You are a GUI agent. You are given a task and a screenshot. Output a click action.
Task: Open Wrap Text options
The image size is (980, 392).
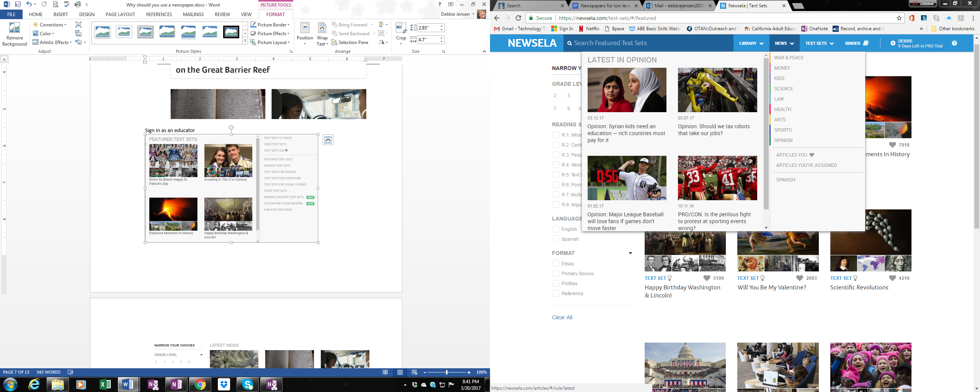click(322, 34)
